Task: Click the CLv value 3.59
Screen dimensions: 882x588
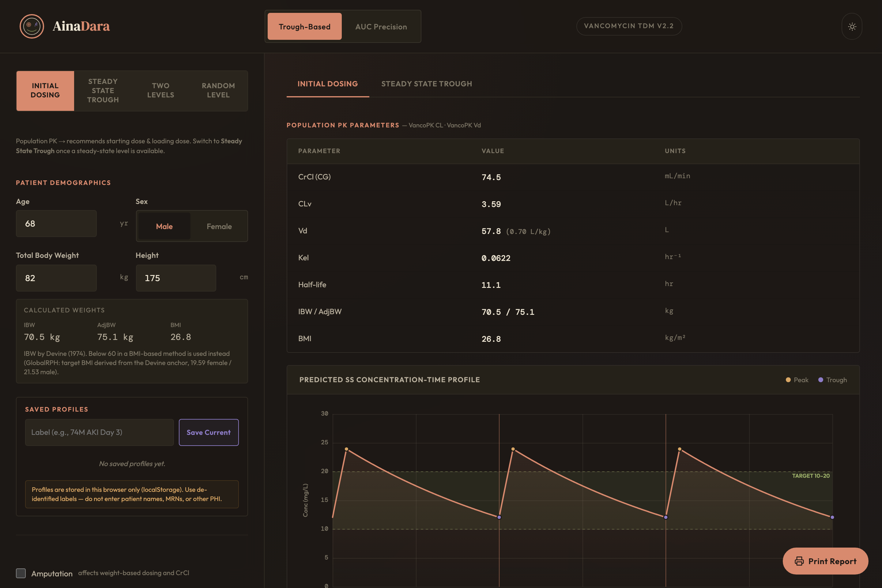Action: click(x=491, y=204)
